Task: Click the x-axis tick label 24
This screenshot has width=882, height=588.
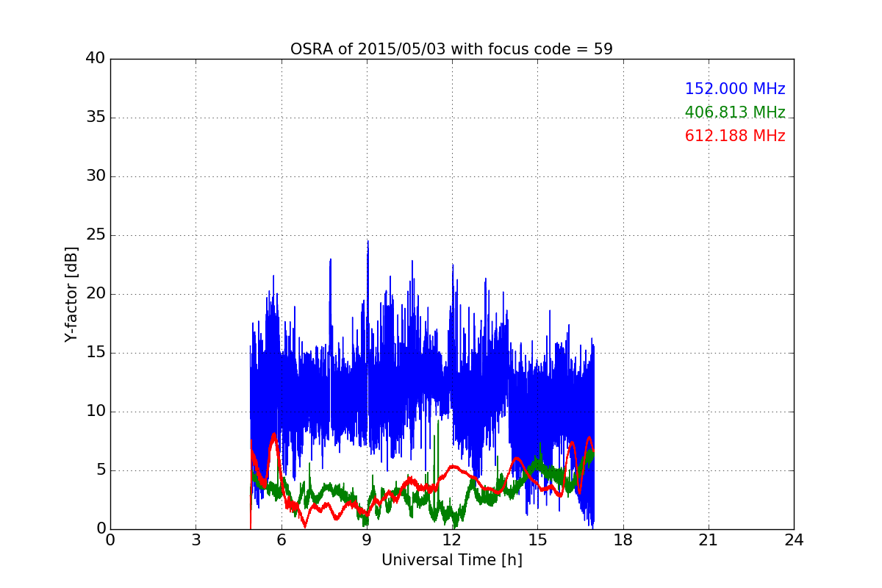Action: (794, 540)
